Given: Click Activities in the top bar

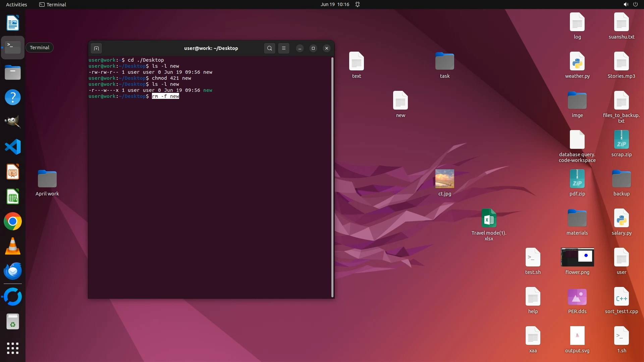Looking at the screenshot, I should pos(16,4).
